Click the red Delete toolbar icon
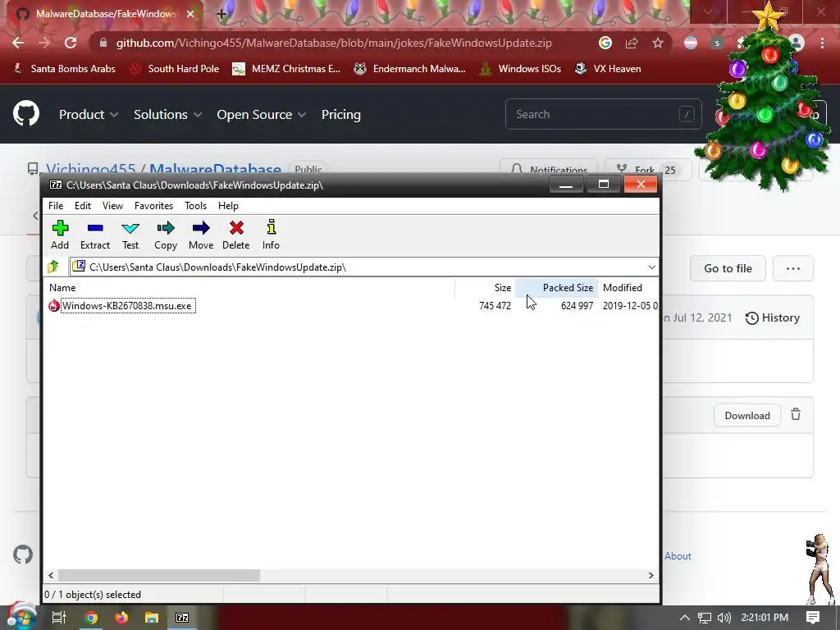This screenshot has width=840, height=630. tap(235, 235)
